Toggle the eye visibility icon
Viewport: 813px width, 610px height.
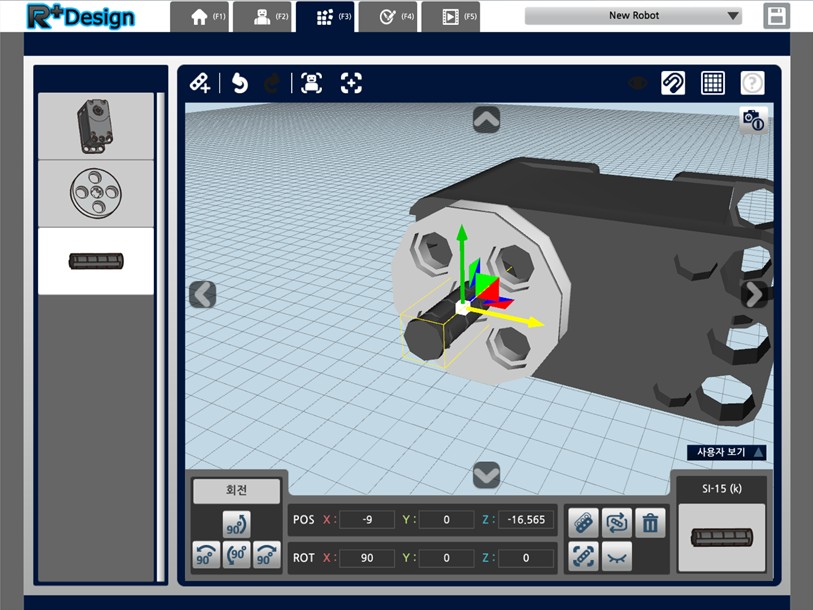(637, 83)
